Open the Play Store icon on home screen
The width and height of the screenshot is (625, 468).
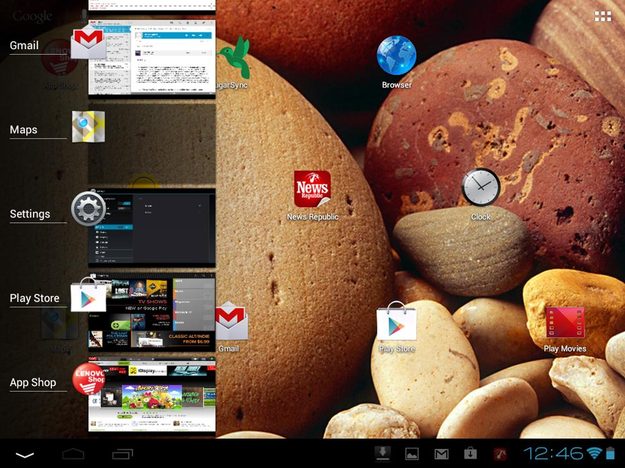tap(396, 321)
